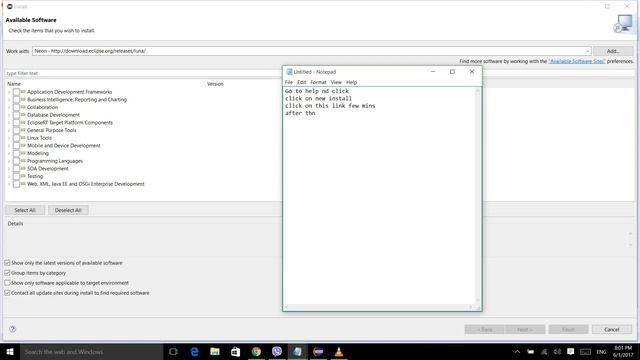Click the Select All button

click(x=25, y=210)
